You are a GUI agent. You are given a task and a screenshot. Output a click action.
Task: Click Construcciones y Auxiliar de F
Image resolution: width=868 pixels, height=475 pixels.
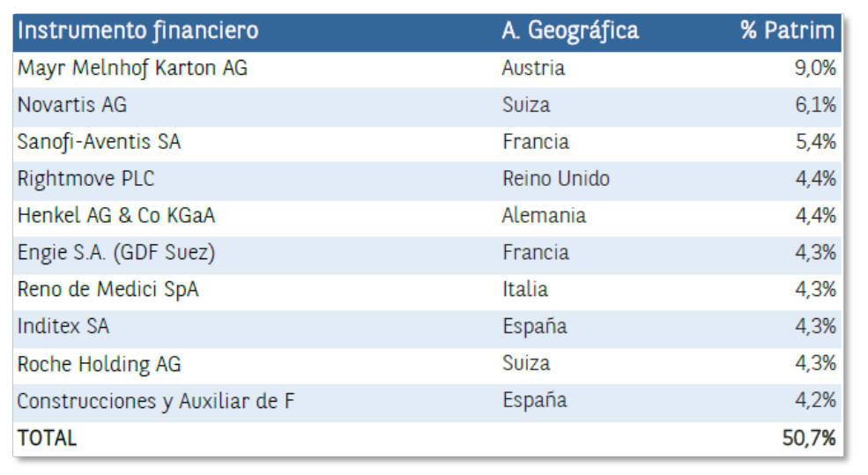pos(156,401)
